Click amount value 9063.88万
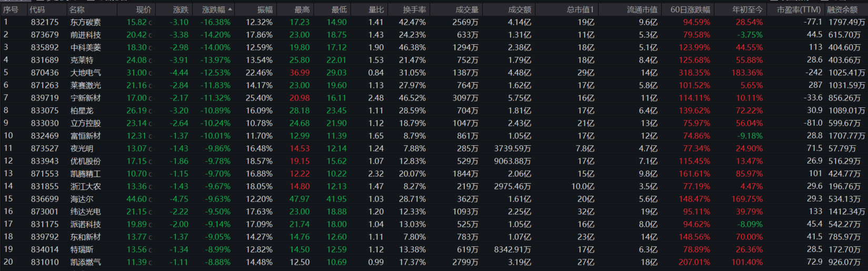Screen dimensions: 868x271 coord(512,161)
